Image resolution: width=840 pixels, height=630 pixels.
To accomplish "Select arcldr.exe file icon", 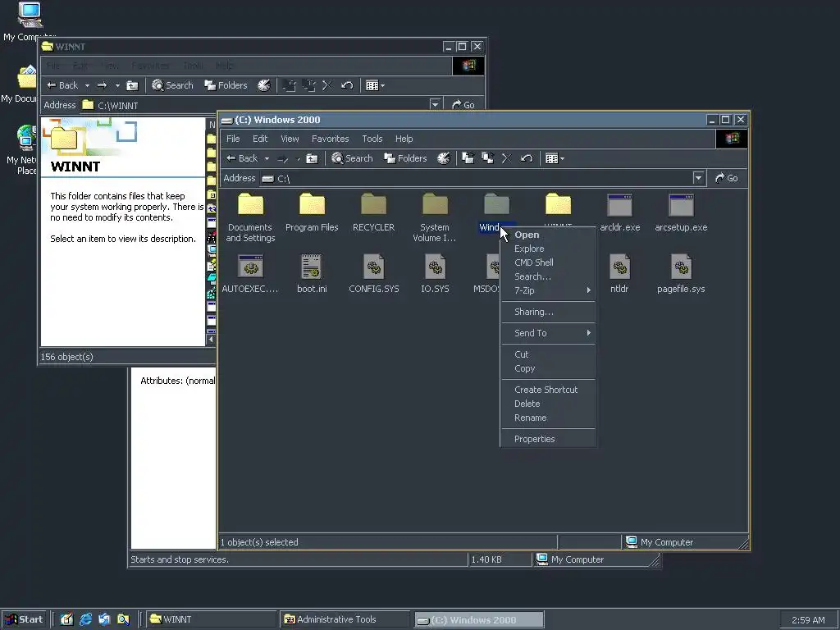I will [620, 206].
